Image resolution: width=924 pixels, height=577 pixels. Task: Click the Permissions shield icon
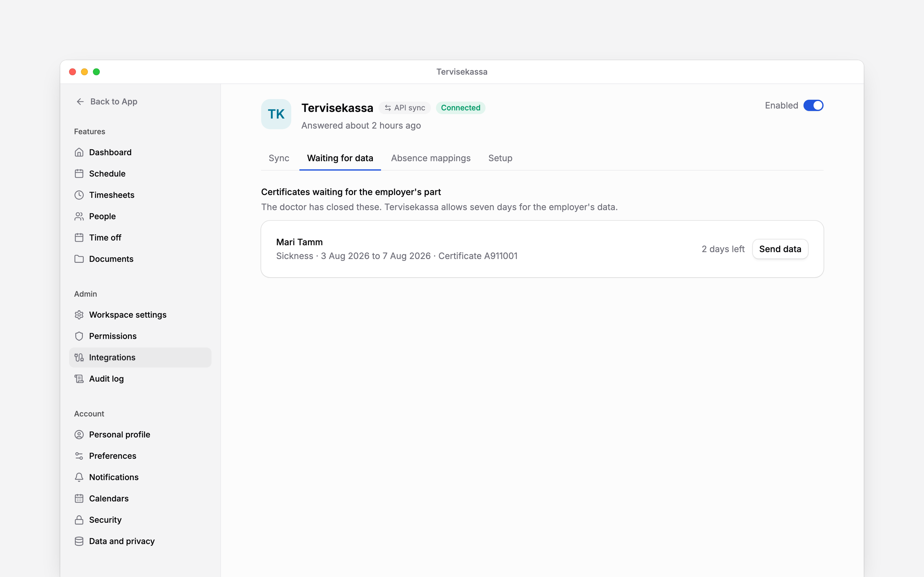(x=79, y=336)
